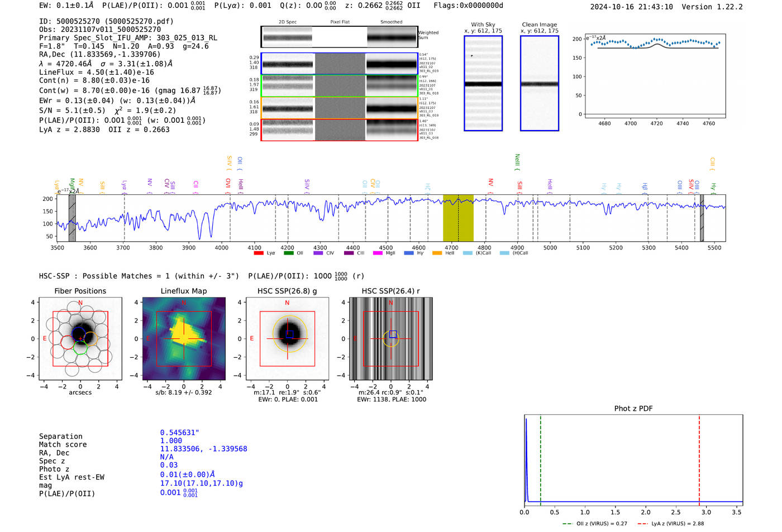Viewport: 782px width, 532px height.
Task: Click the hatched gray region near 3550Å
Action: (72, 218)
